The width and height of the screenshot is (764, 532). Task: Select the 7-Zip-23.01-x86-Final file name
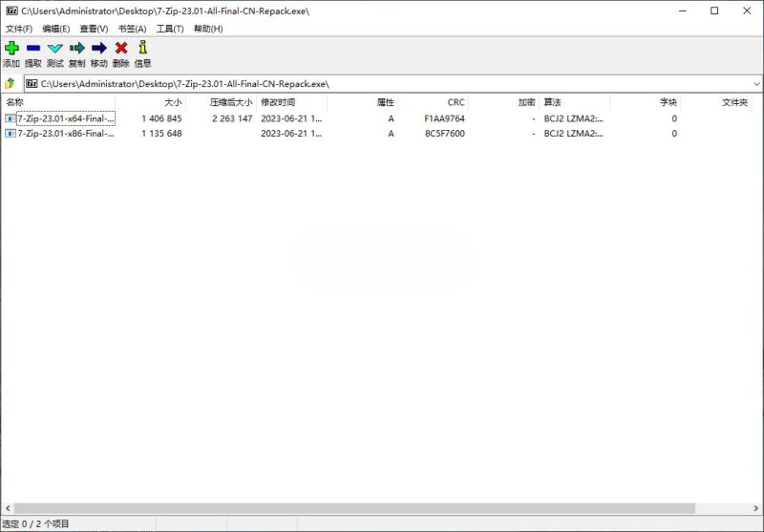66,133
